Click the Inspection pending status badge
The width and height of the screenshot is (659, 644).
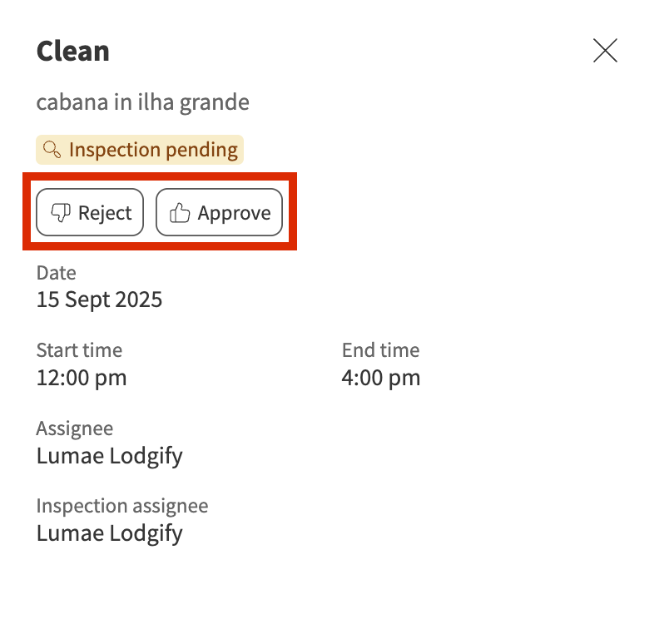tap(140, 150)
